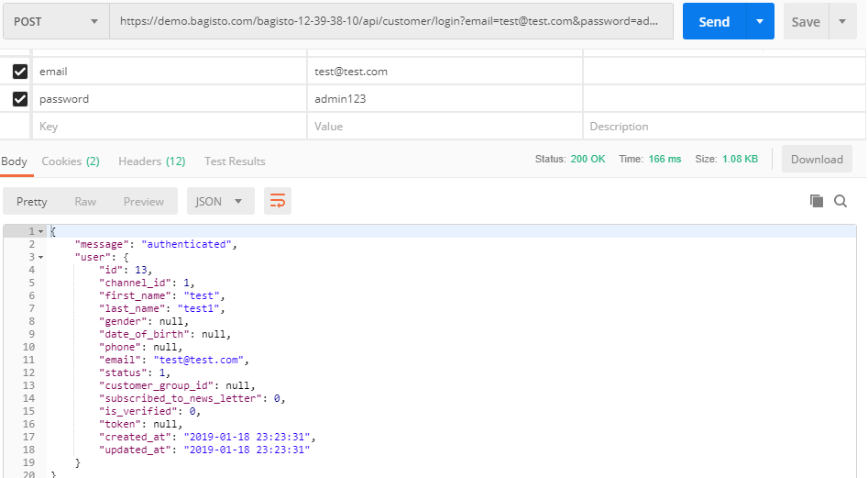Uncheck the email parameter checkbox
Image resolution: width=868 pixels, height=478 pixels.
click(x=20, y=72)
